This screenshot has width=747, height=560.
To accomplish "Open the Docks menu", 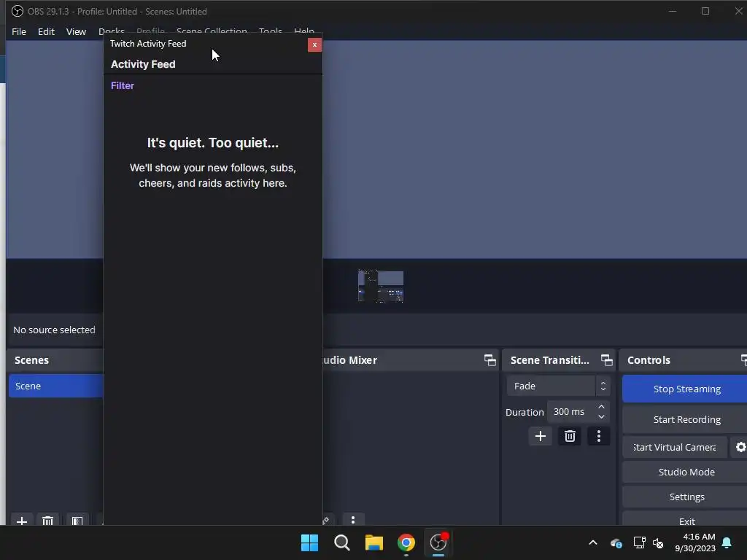I will click(112, 31).
